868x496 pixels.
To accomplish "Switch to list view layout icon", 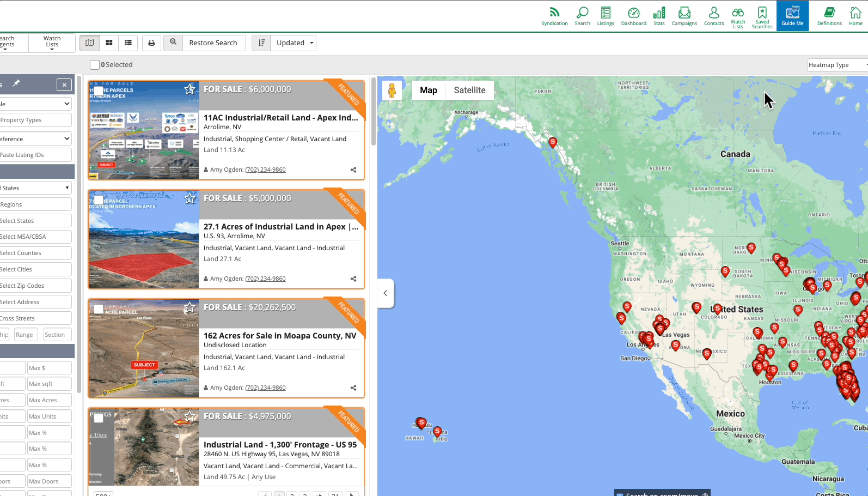I will [x=128, y=43].
